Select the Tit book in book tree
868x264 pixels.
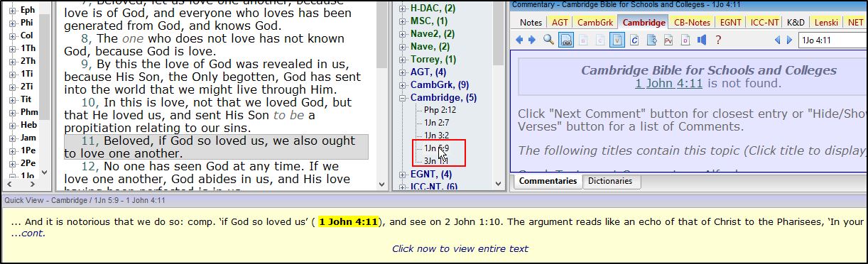26,99
